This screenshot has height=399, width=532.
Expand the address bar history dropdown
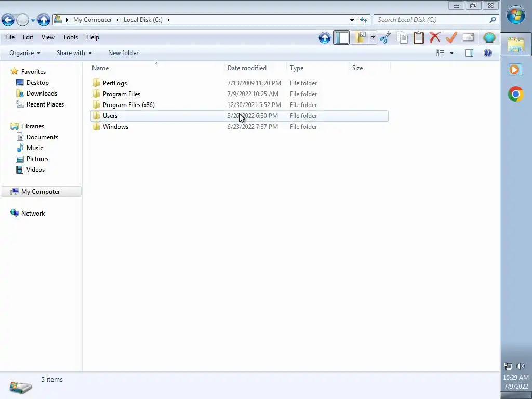pos(352,20)
